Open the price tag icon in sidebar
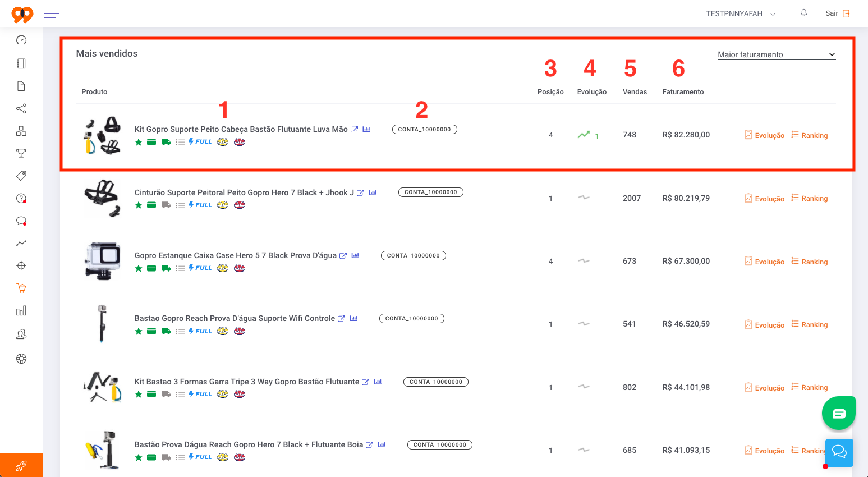 click(x=21, y=176)
